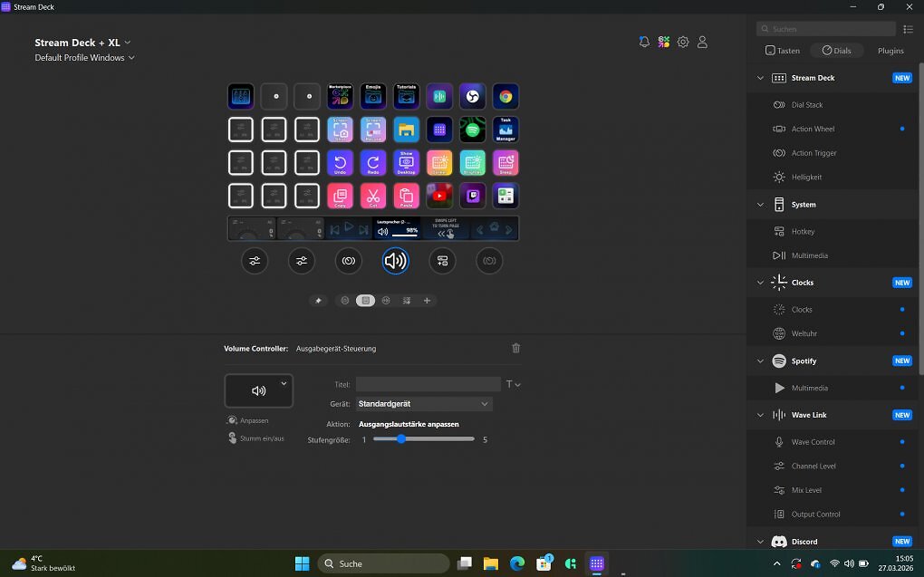Viewport: 924px width, 577px height.
Task: Select the Tutorials folder key
Action: pyautogui.click(x=406, y=97)
